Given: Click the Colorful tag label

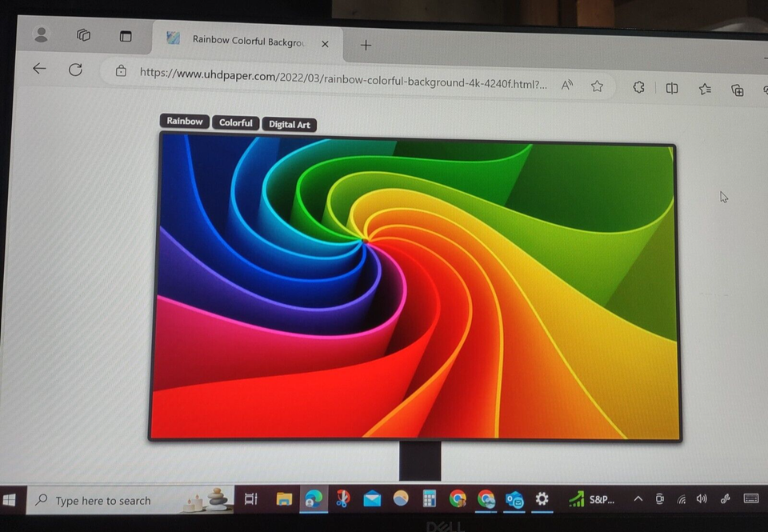Looking at the screenshot, I should click(235, 122).
